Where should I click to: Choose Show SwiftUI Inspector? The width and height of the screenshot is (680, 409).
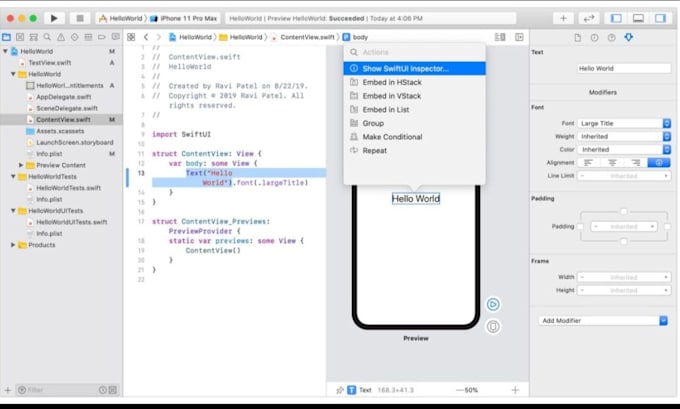(x=415, y=69)
